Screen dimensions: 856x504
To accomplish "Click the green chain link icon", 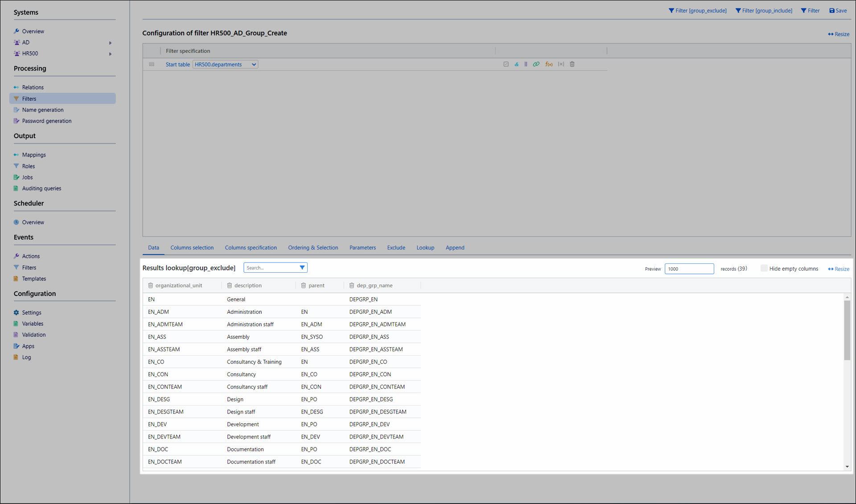I will 536,64.
